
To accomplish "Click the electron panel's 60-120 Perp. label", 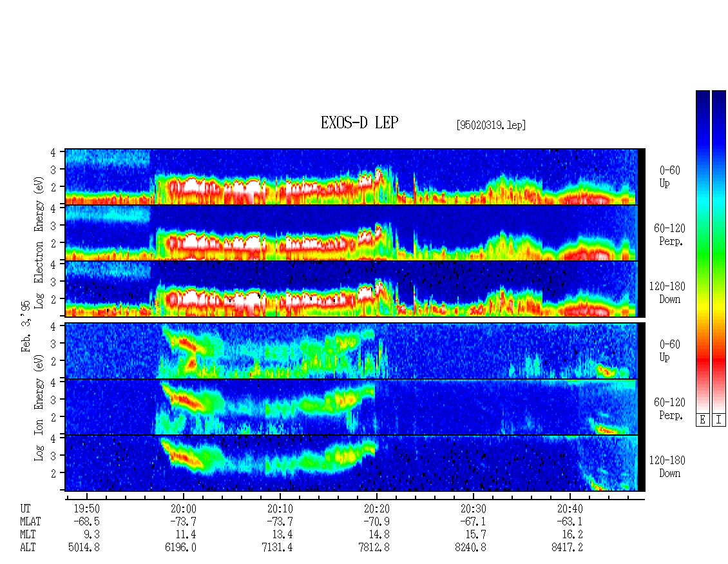I will click(x=669, y=235).
